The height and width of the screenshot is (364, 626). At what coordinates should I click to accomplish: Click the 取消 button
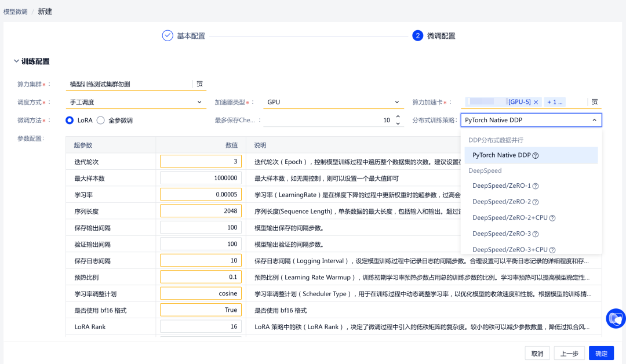point(537,354)
